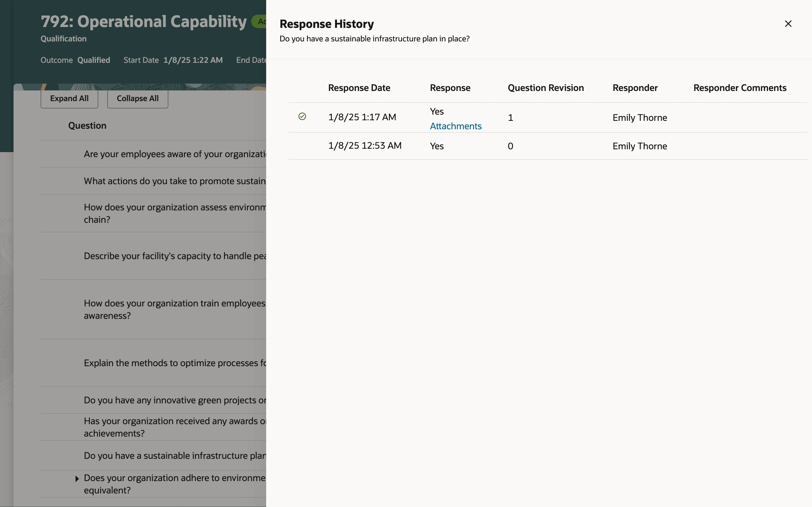Select the 1/8/25 1:17 AM response row
The height and width of the screenshot is (507, 812).
click(362, 117)
